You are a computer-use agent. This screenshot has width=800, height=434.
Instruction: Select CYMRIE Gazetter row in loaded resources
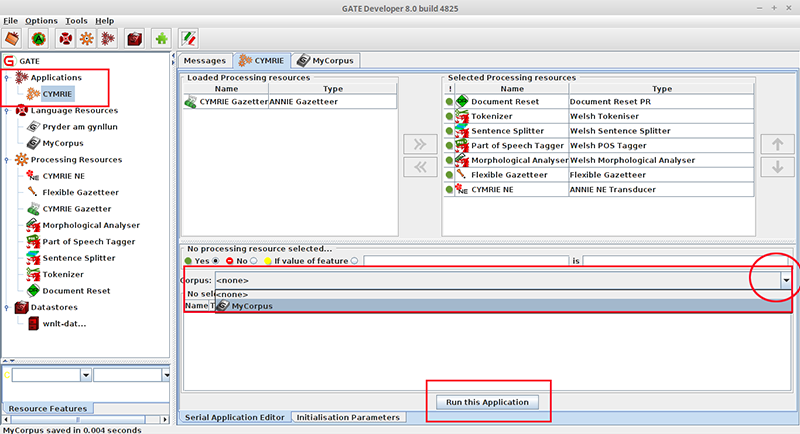(289, 101)
